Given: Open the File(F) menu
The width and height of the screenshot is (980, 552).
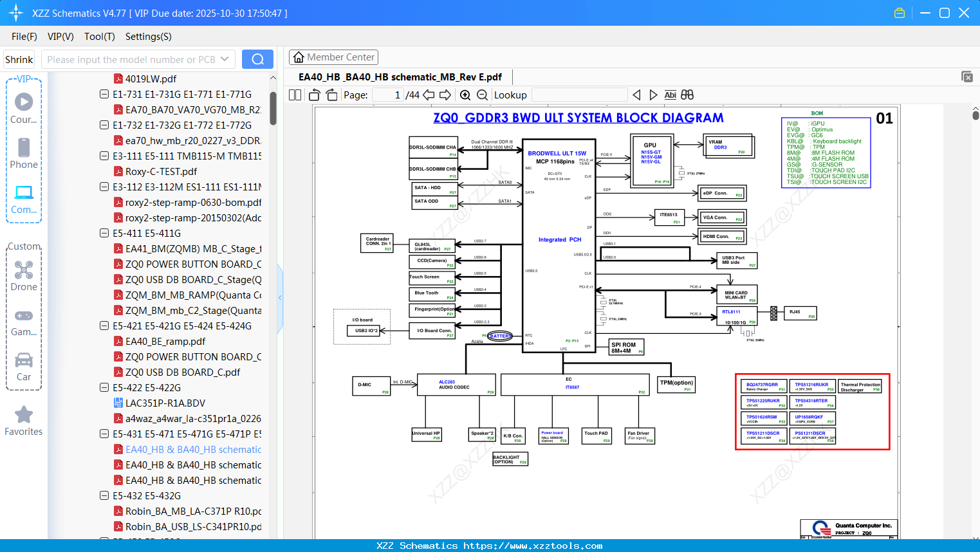Looking at the screenshot, I should (24, 37).
